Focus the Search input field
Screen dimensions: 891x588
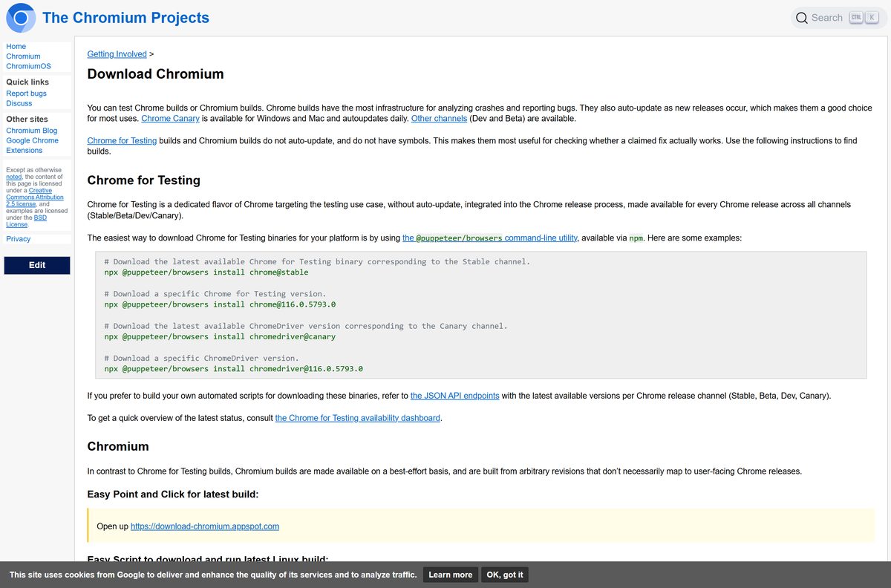(x=838, y=18)
